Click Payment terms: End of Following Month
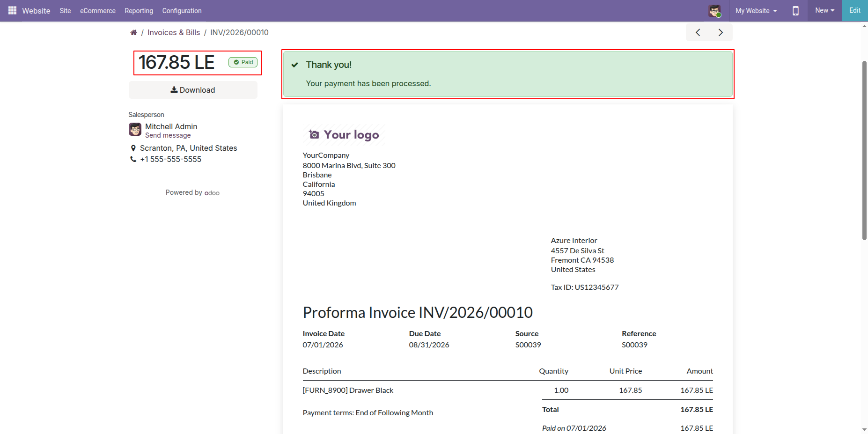The image size is (868, 434). pyautogui.click(x=368, y=412)
